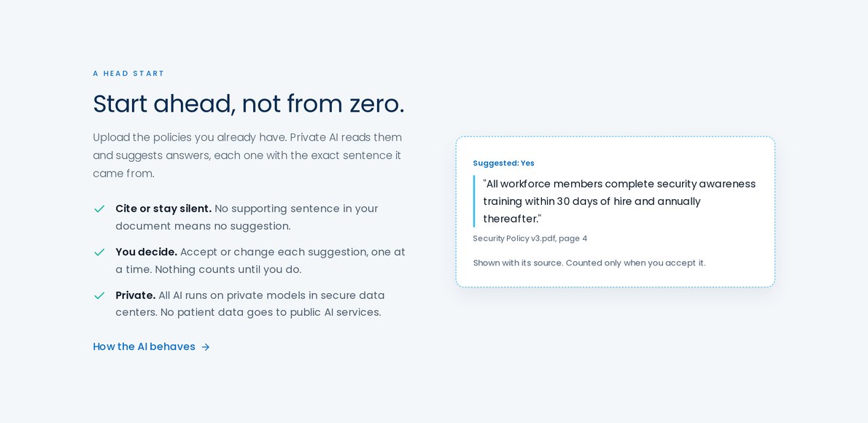
Task: Click the Suggested: Yes label
Action: 503,163
